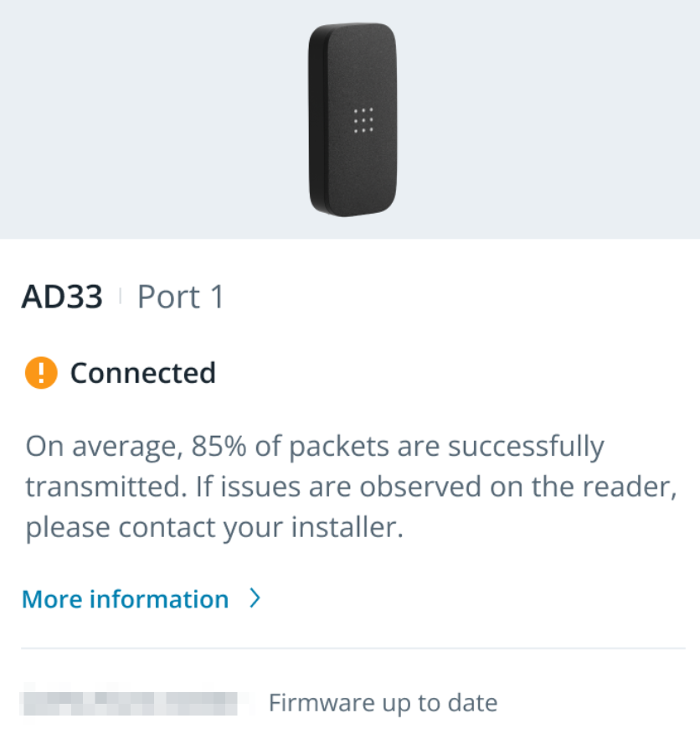Select the Port 1 label
The image size is (700, 739).
click(181, 297)
